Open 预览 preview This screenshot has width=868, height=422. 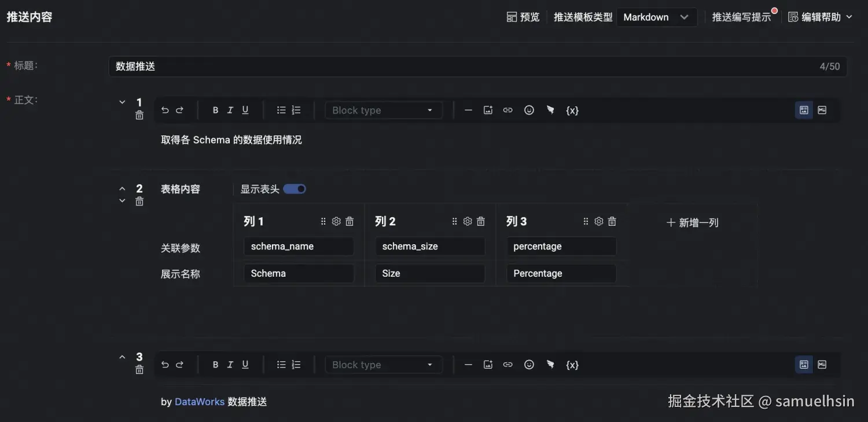pyautogui.click(x=523, y=17)
